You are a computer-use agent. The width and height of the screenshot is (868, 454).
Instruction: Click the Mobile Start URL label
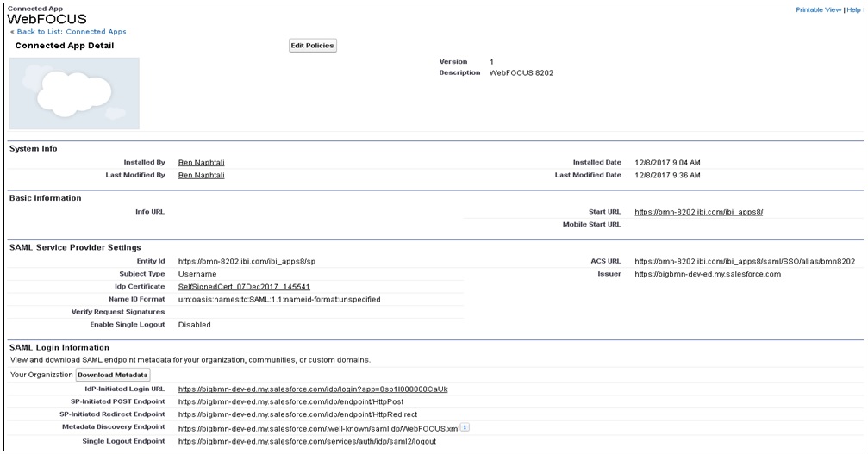[x=592, y=225]
